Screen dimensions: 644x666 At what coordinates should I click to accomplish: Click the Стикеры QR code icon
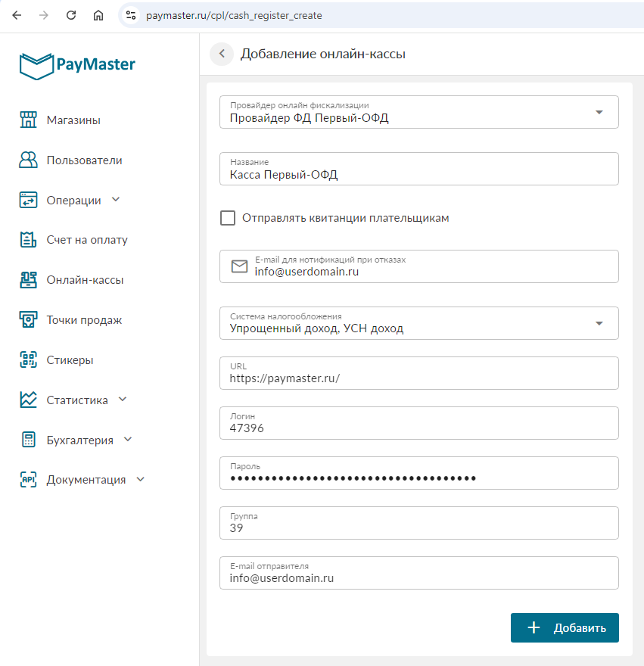click(x=29, y=359)
